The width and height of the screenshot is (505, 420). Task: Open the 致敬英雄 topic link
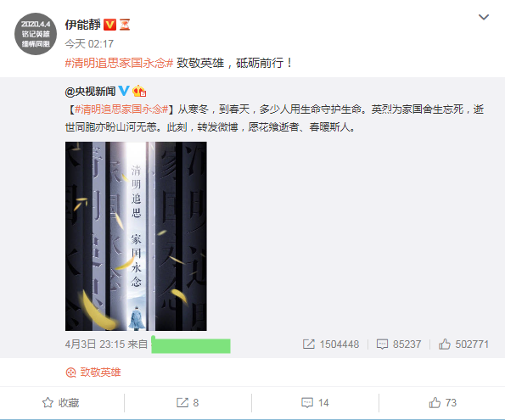click(x=93, y=372)
